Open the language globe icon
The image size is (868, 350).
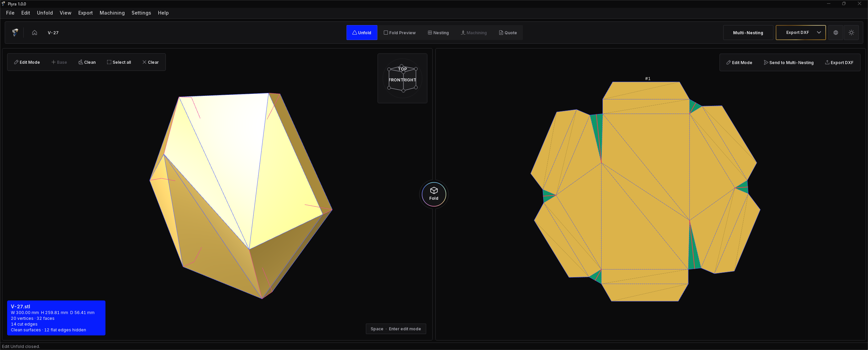[x=835, y=33]
